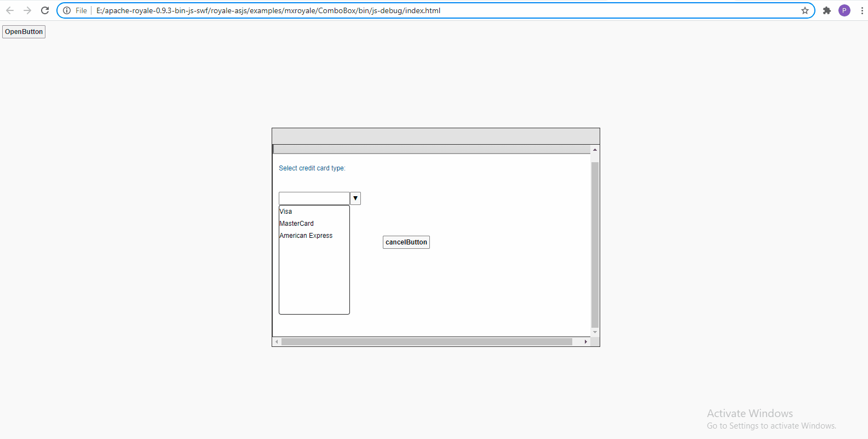View site information via the info icon
Screen dimensions: 868x439
click(67, 10)
